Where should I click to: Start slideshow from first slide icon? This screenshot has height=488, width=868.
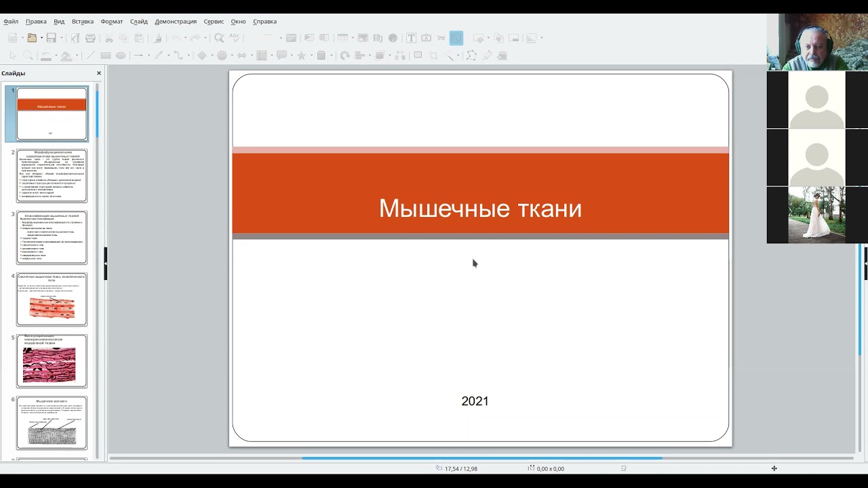[x=309, y=38]
